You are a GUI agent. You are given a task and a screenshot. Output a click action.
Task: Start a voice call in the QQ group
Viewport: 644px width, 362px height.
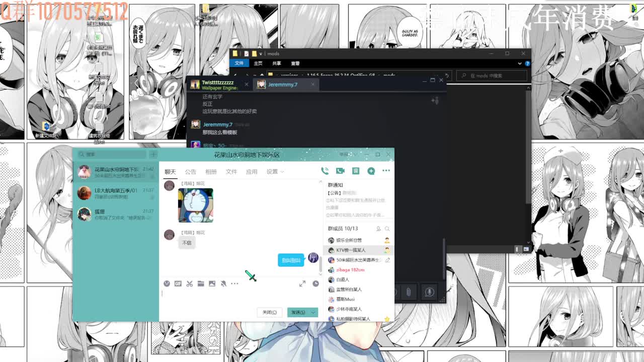point(325,171)
